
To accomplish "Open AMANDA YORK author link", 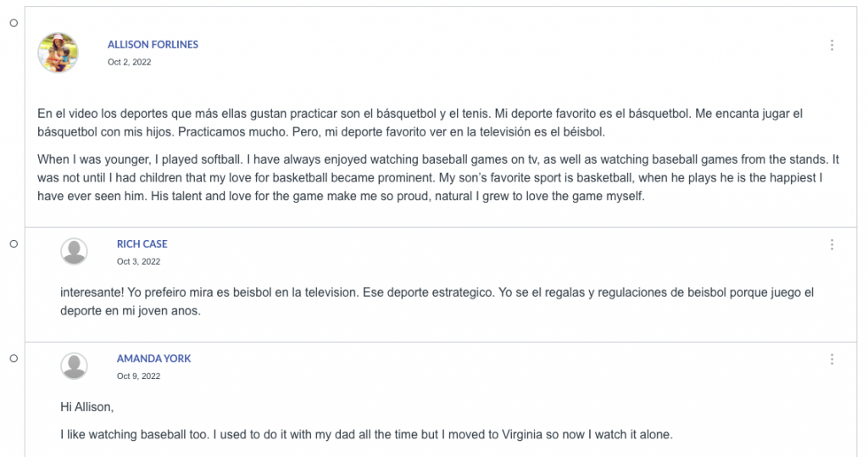I will tap(153, 359).
